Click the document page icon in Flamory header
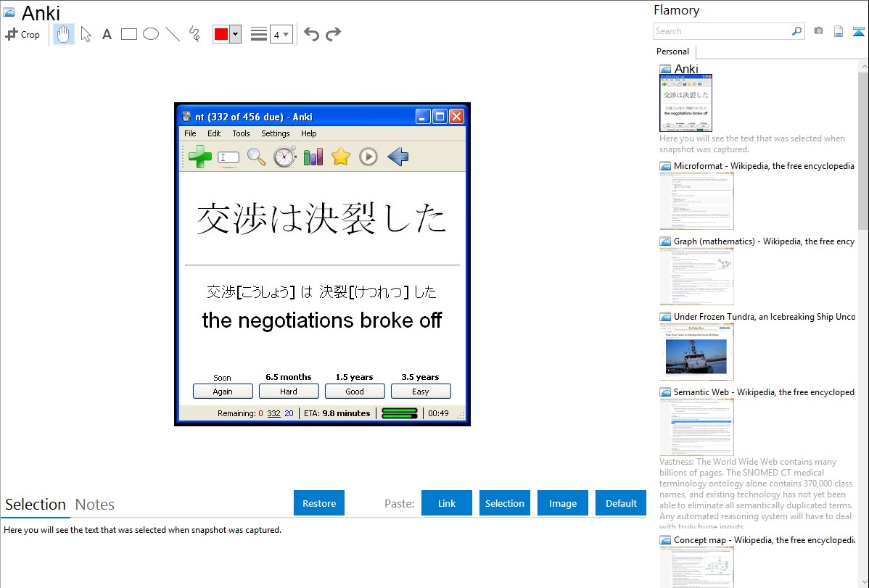Screen dimensions: 869x588 [x=839, y=32]
